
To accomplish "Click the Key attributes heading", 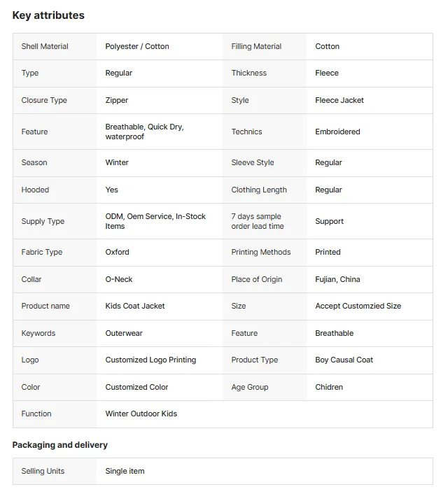I will pos(48,15).
